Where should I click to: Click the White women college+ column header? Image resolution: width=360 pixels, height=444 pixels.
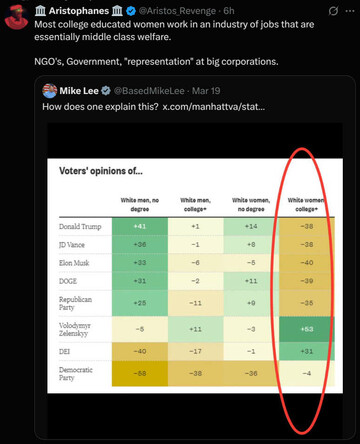tap(306, 204)
